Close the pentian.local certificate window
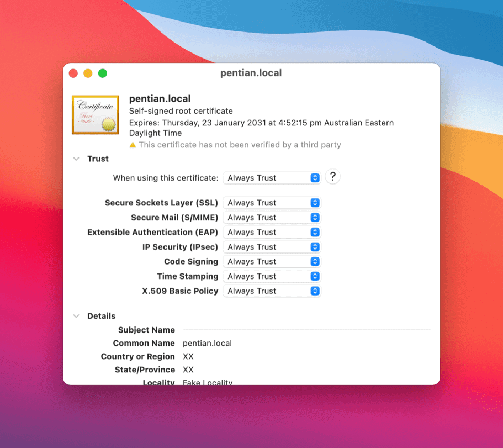This screenshot has width=503, height=448. 73,73
